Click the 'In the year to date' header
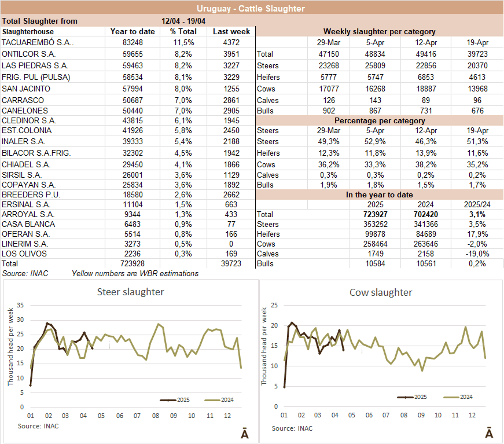The height and width of the screenshot is (444, 504). [379, 195]
